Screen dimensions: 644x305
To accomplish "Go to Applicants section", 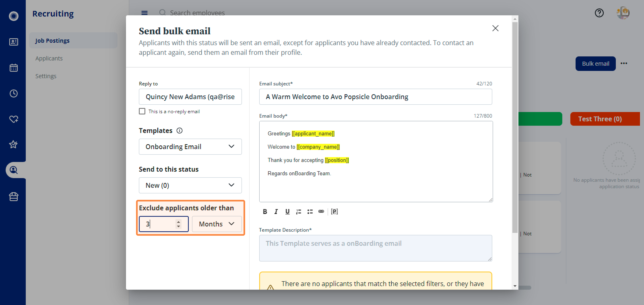I will tap(49, 58).
